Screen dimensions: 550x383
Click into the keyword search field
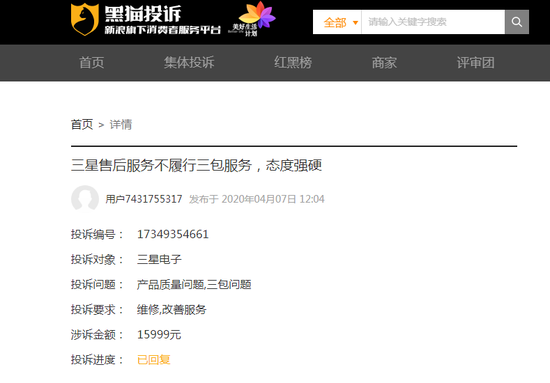click(433, 22)
